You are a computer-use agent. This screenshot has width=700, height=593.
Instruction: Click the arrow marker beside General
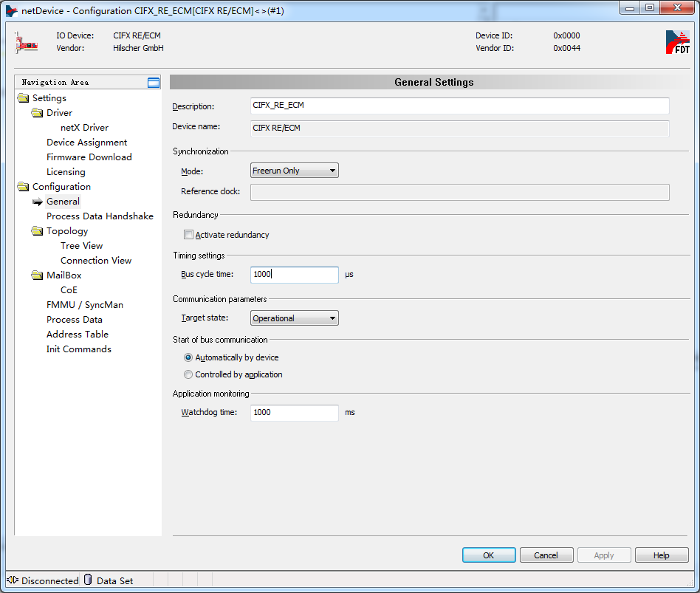pyautogui.click(x=38, y=202)
